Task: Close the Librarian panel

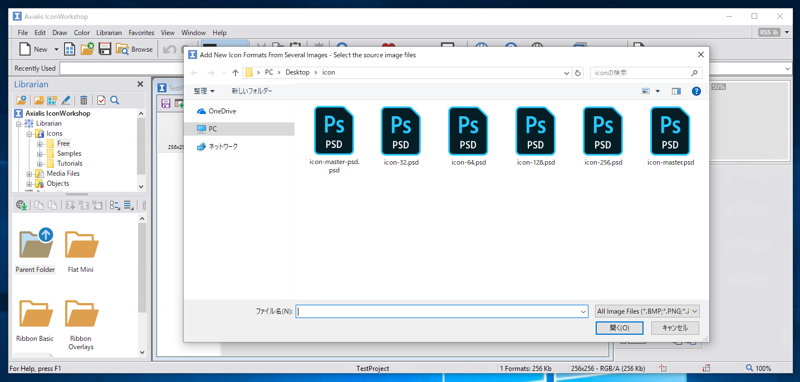Action: [x=140, y=85]
